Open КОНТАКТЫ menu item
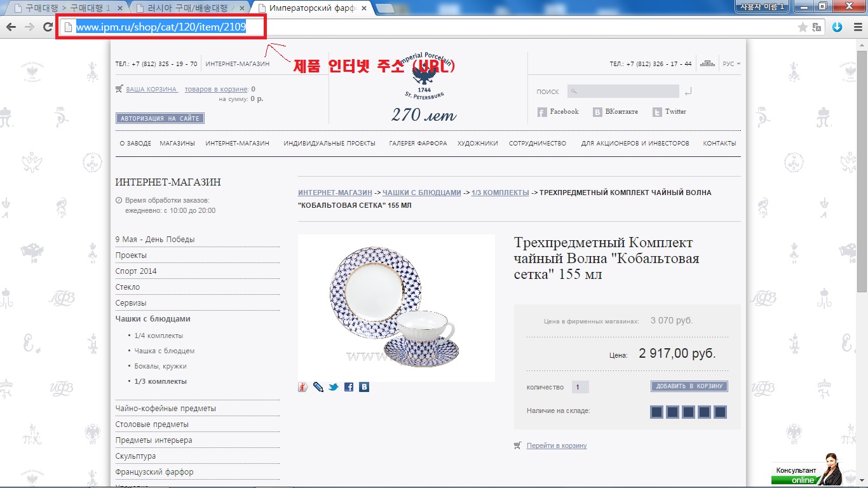Image resolution: width=868 pixels, height=488 pixels. tap(719, 144)
